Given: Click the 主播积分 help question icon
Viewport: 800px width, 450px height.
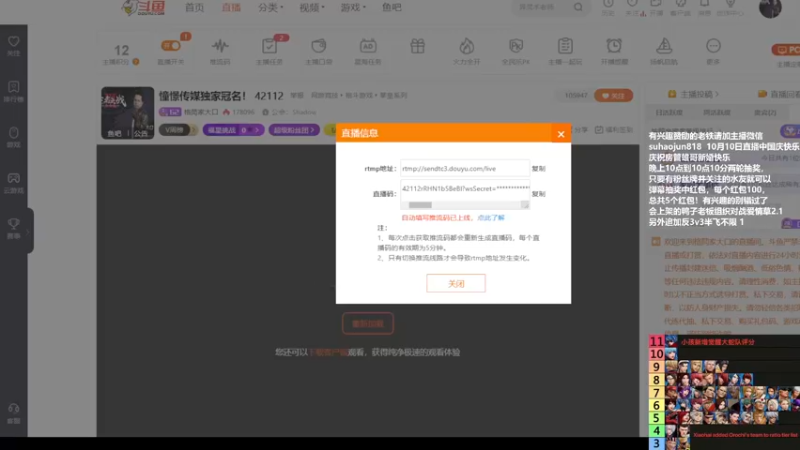Looking at the screenshot, I should coord(136,62).
